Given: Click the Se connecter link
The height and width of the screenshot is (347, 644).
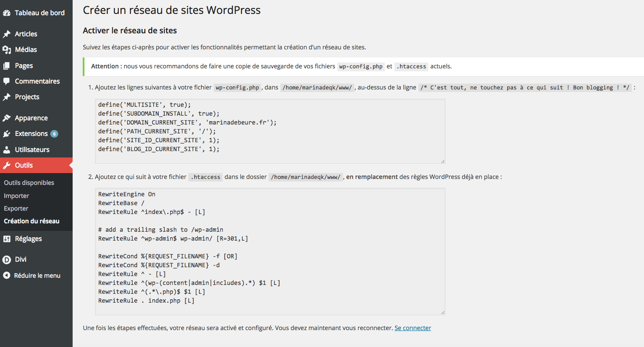Looking at the screenshot, I should (413, 328).
